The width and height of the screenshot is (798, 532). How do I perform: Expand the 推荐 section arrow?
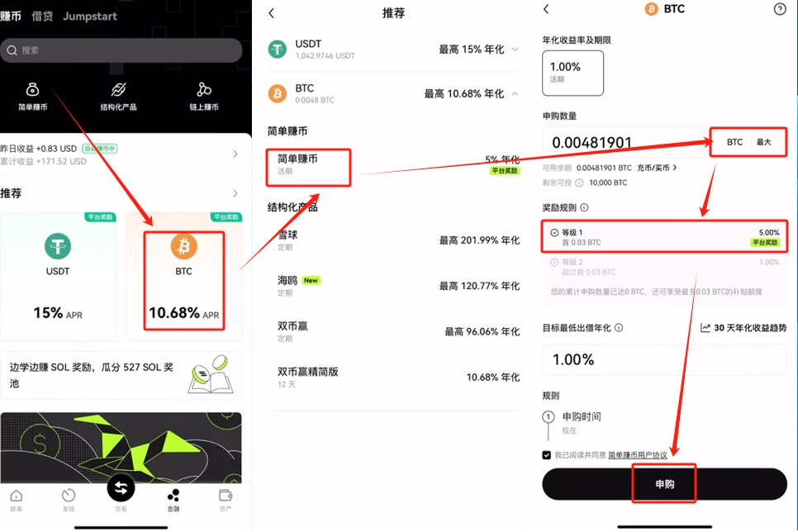click(235, 193)
